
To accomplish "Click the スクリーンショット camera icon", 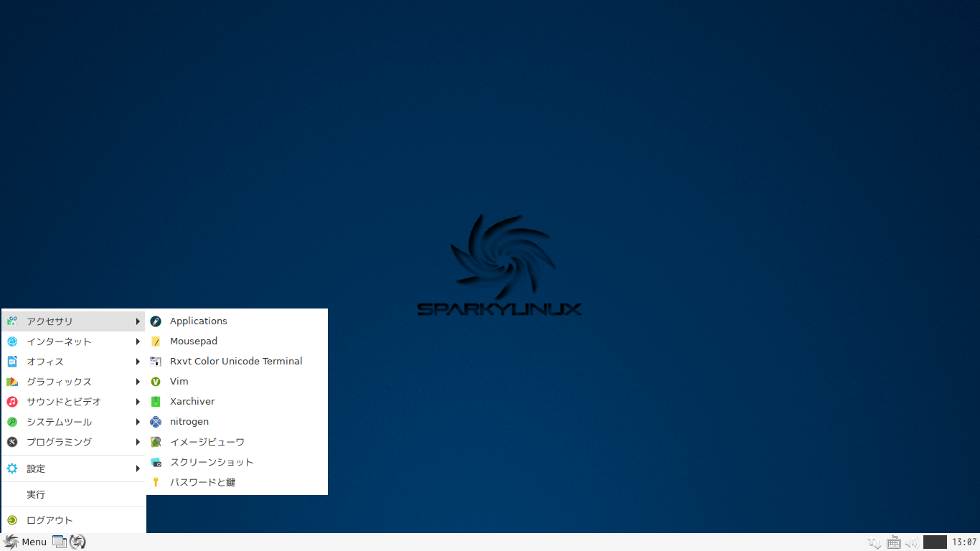I will pos(156,462).
